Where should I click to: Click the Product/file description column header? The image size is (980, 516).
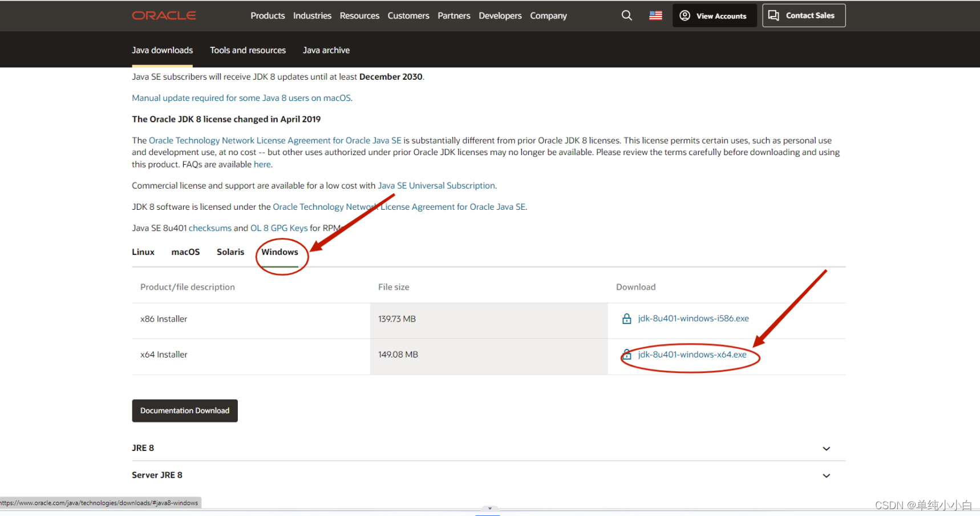point(188,287)
